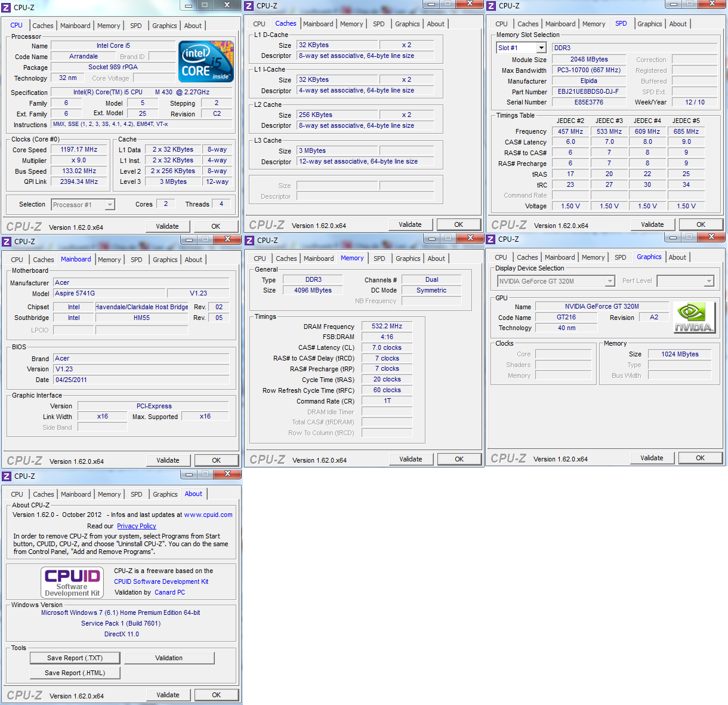
Task: Click Validate in the CPU window
Action: tap(167, 226)
